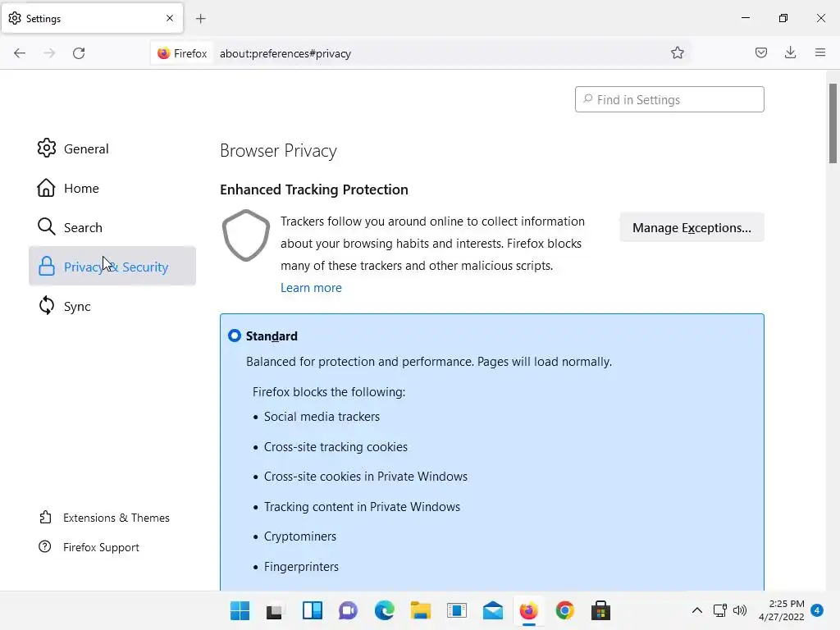
Task: Open the Task View taskbar icon
Action: 275,610
